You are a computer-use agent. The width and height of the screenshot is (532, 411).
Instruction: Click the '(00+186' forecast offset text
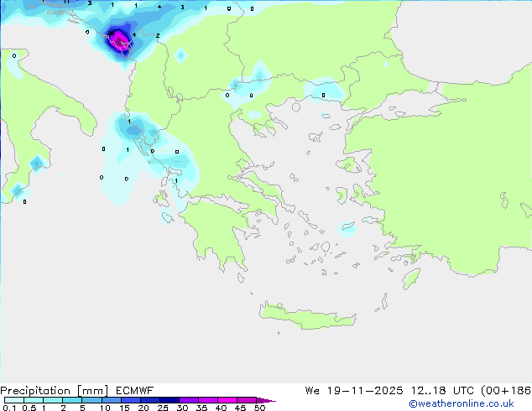(506, 391)
